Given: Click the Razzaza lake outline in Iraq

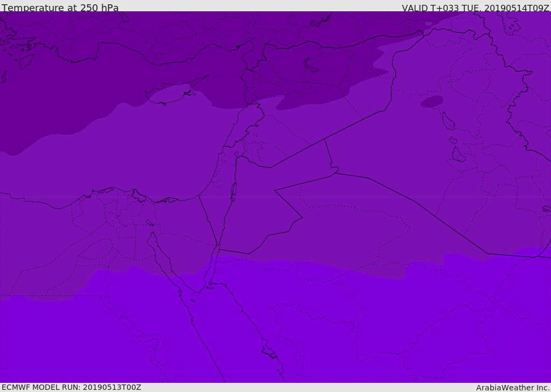Looking at the screenshot, I should 458,155.
